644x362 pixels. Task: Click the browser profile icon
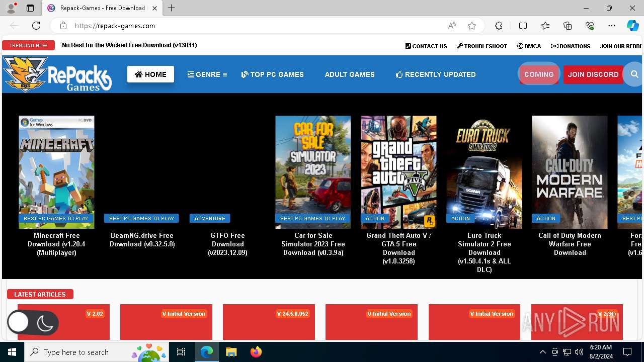tap(11, 8)
